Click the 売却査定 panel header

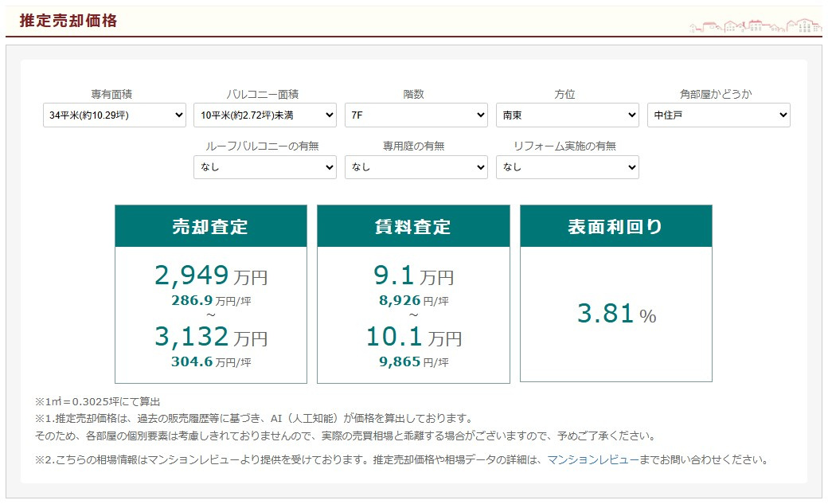[x=211, y=226]
